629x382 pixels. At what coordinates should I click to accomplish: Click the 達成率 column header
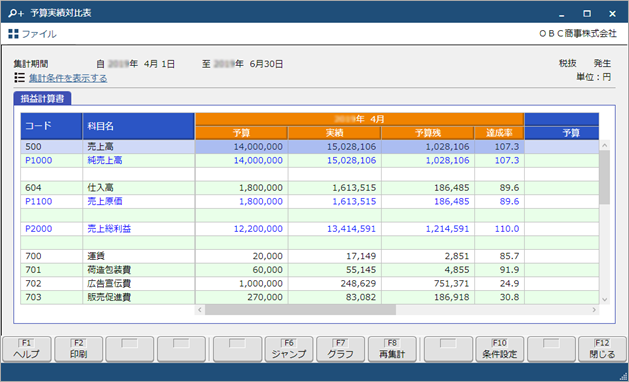(x=499, y=133)
